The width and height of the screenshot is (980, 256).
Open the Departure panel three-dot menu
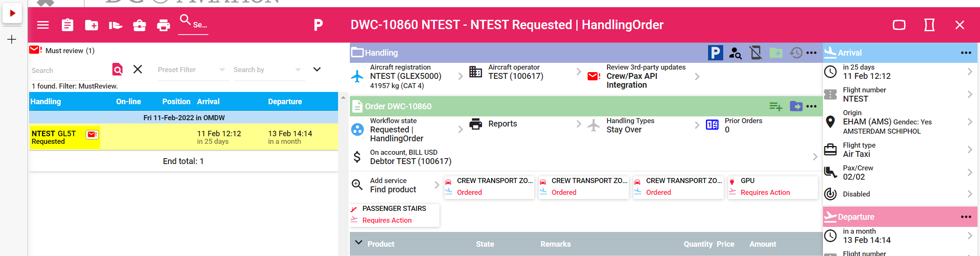point(966,217)
